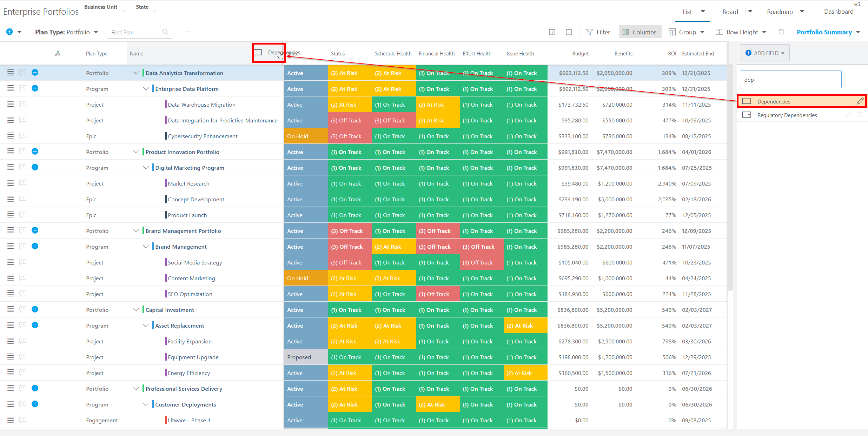
Task: Collapse the Data Analytics Transformation portfolio
Action: pos(136,73)
